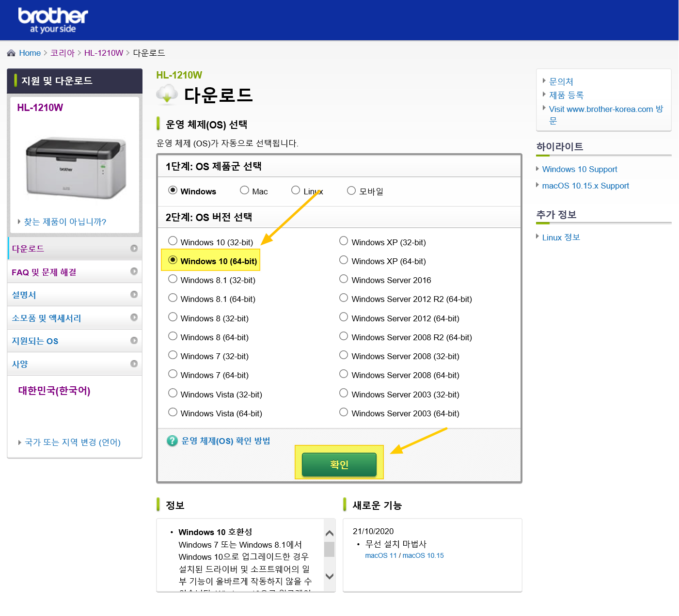
Task: Choose Windows Server 2003 (64-bit) option
Action: pos(344,412)
